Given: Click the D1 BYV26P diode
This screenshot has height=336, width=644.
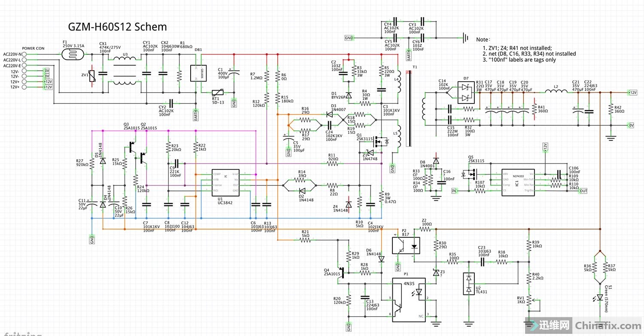Looking at the screenshot, I should (348, 94).
